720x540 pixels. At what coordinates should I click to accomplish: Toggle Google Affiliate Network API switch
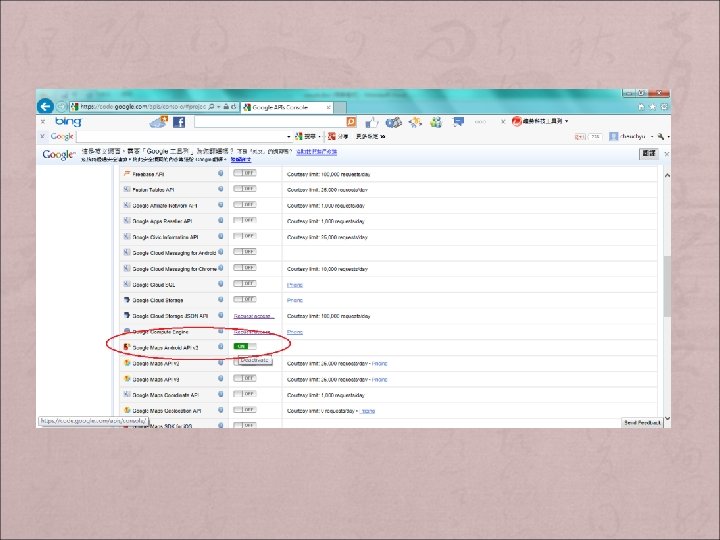[245, 205]
